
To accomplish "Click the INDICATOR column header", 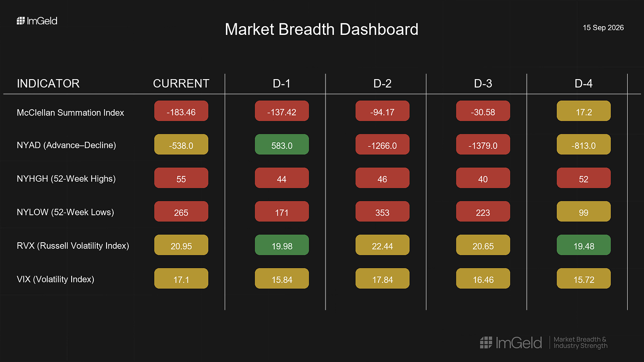I will [48, 84].
